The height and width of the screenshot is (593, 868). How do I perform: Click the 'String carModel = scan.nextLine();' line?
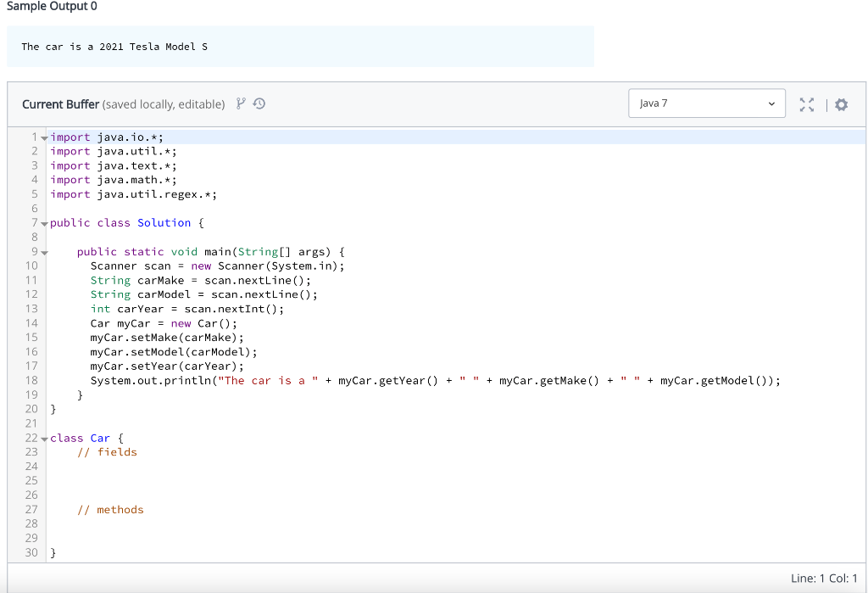(x=204, y=294)
